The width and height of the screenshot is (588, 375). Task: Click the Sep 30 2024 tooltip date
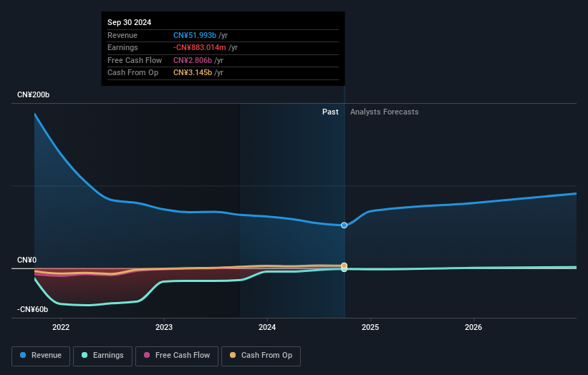coord(130,22)
